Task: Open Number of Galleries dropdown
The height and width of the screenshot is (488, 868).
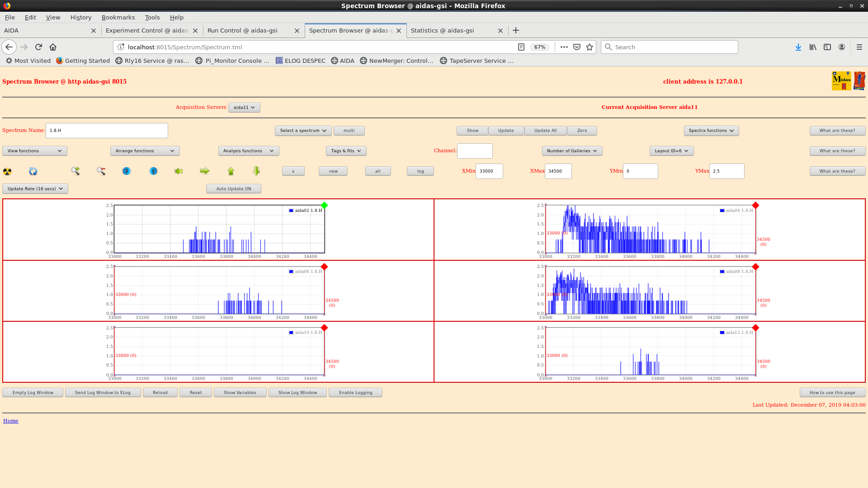Action: [x=572, y=151]
